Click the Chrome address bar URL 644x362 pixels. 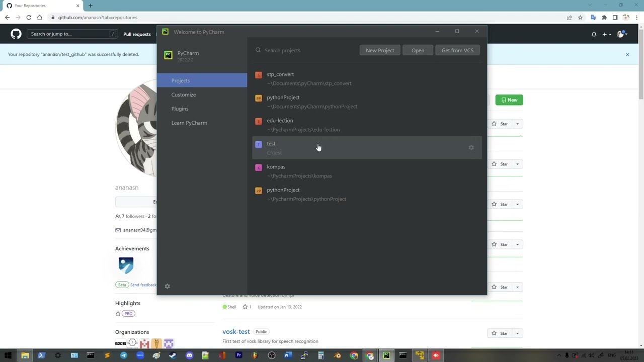point(98,18)
